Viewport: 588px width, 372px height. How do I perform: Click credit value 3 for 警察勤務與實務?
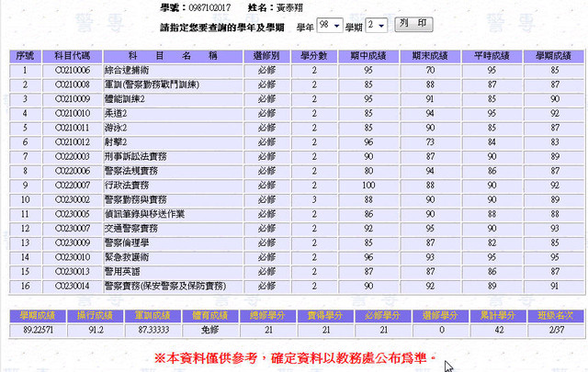(x=314, y=199)
